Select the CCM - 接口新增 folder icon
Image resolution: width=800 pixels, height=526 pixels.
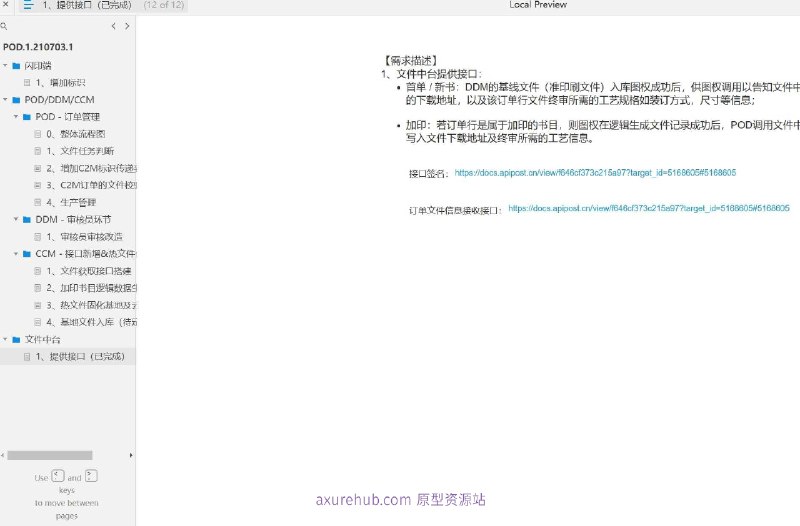pyautogui.click(x=27, y=254)
